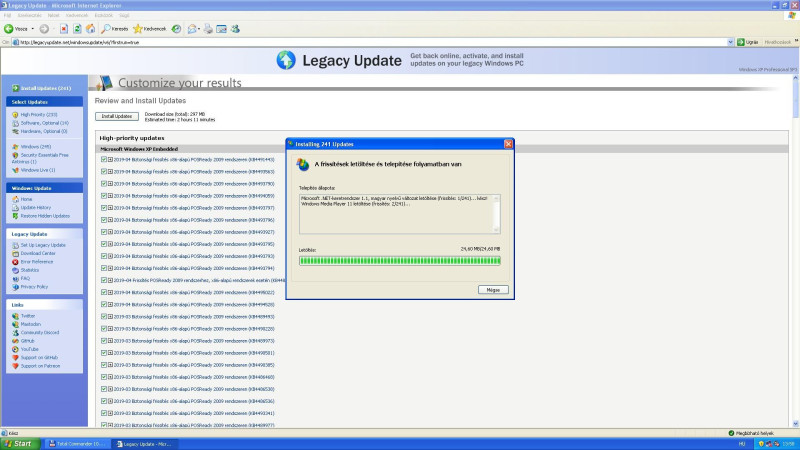Uncheck update KB4493927 checkbox
Screen dimensions: 800x450
click(104, 232)
